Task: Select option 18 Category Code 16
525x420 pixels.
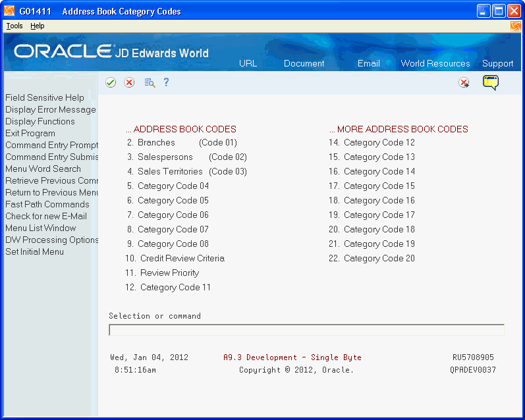Action: (372, 200)
